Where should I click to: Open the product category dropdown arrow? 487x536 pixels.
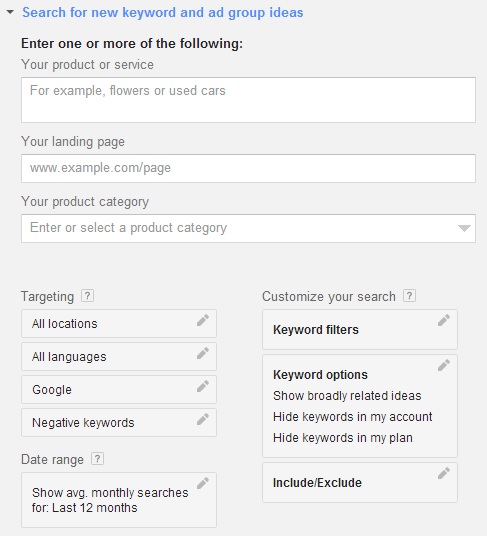coord(464,228)
